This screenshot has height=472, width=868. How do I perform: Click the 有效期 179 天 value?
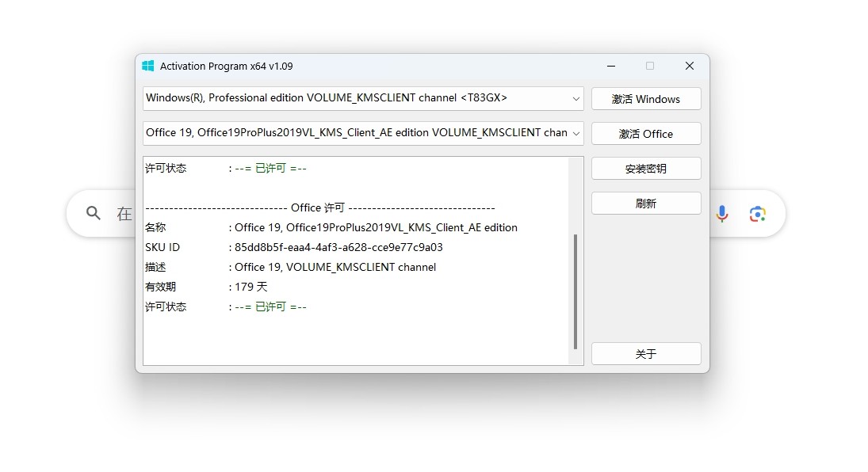250,287
